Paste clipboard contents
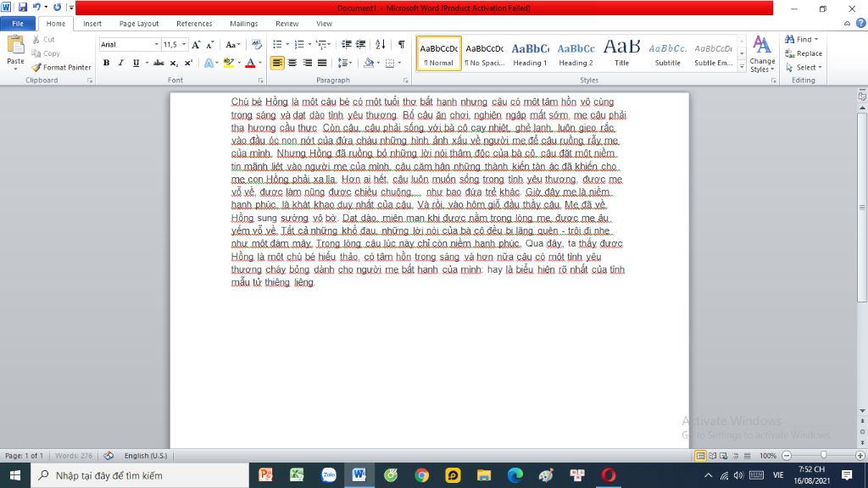 15,53
